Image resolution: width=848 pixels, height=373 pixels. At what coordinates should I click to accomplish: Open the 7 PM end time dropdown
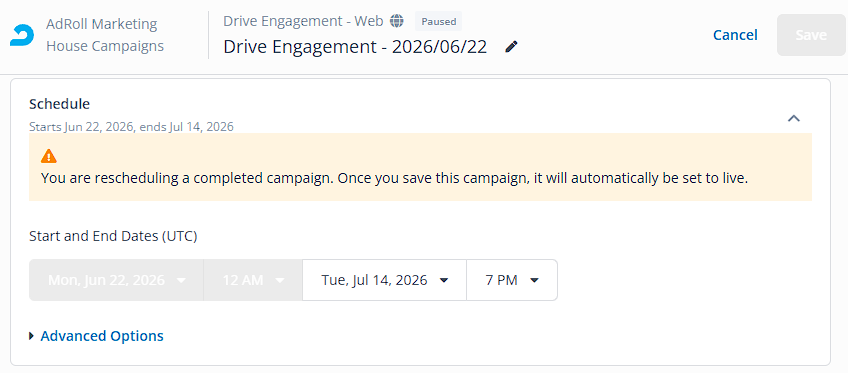(512, 280)
